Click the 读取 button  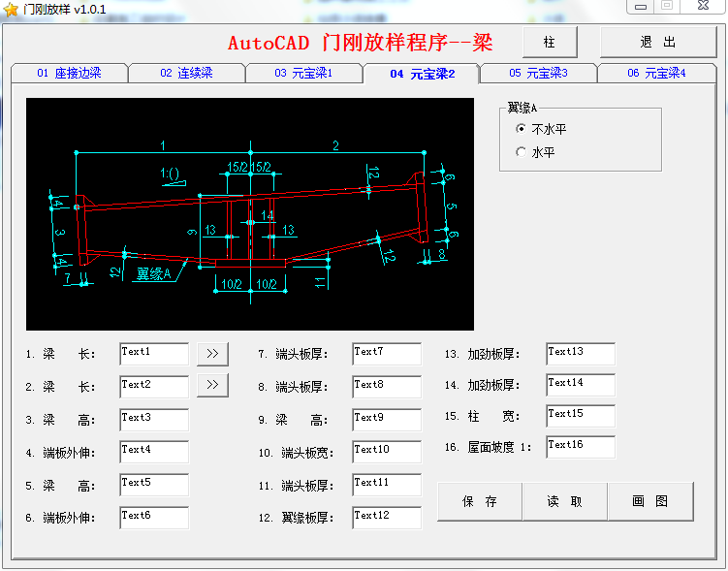coord(564,501)
